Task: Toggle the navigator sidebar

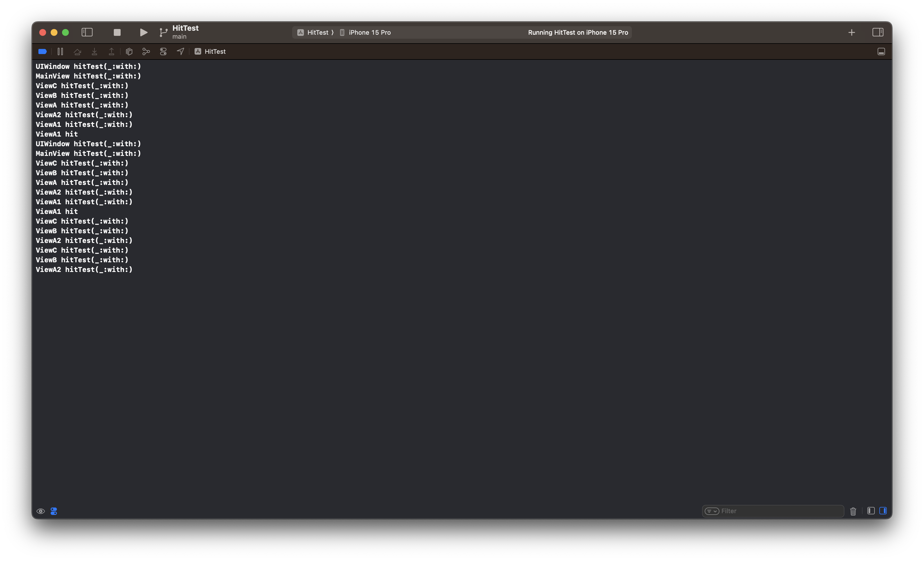Action: tap(87, 33)
